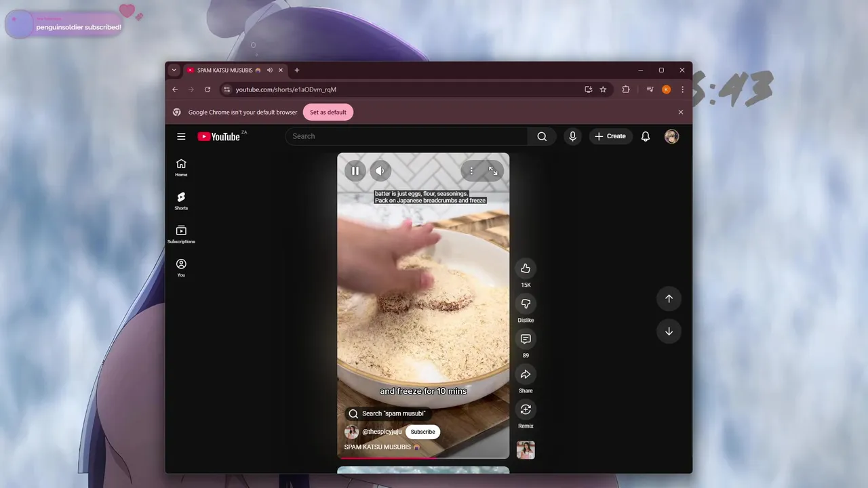Image resolution: width=868 pixels, height=488 pixels.
Task: Open a new Chrome tab
Action: 296,70
